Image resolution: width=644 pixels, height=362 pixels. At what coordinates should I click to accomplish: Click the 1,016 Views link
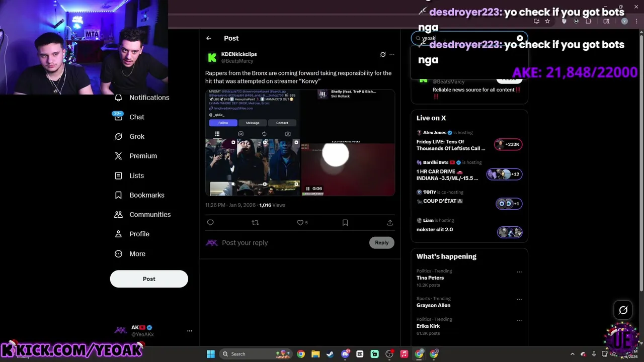272,205
